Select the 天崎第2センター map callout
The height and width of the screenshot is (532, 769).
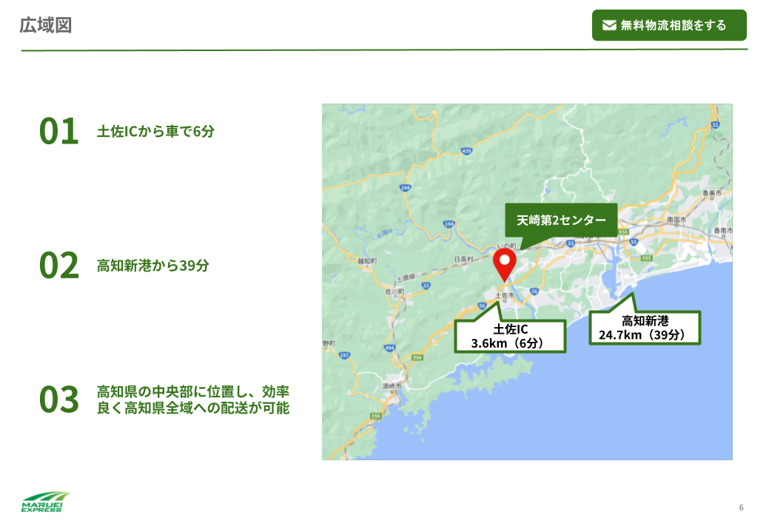(561, 220)
